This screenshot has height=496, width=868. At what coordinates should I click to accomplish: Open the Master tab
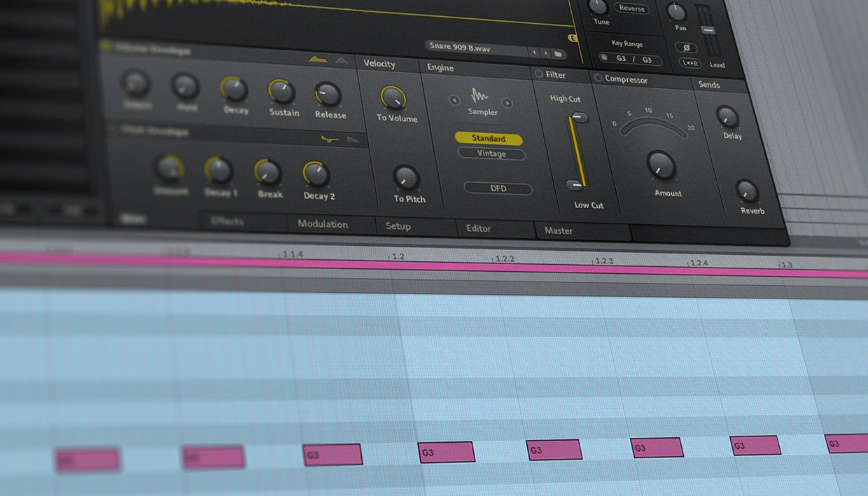pyautogui.click(x=559, y=230)
